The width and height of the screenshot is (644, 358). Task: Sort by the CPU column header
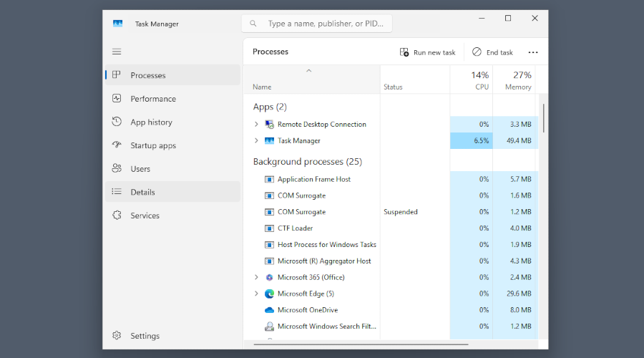pyautogui.click(x=472, y=79)
